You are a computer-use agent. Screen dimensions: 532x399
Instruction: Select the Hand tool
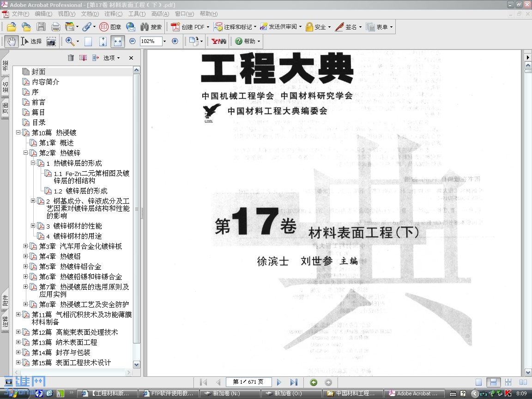tap(12, 42)
